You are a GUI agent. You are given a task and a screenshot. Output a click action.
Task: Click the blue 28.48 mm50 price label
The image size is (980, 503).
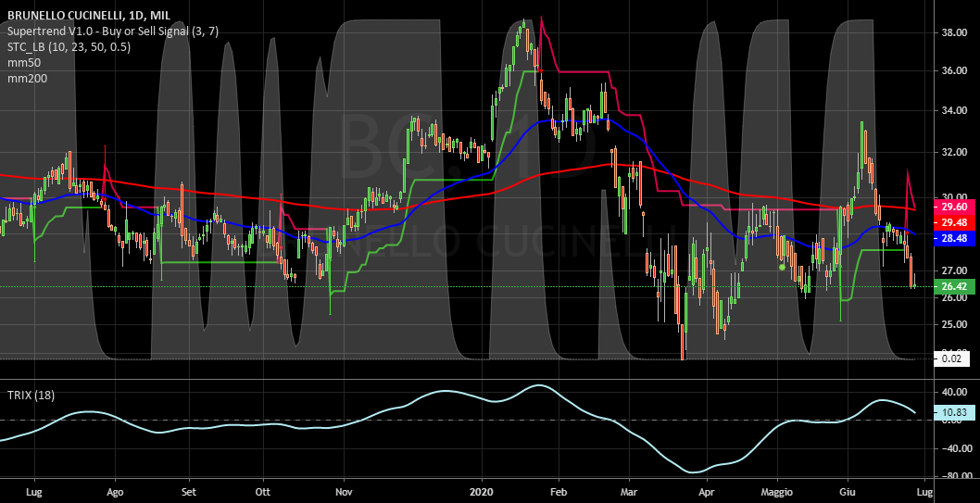tap(954, 238)
